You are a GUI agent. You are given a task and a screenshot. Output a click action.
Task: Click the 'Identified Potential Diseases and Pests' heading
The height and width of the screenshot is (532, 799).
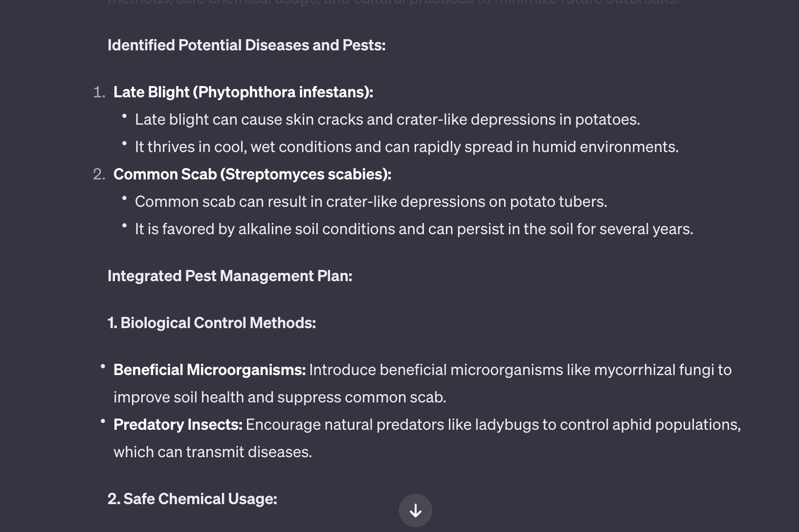click(246, 45)
